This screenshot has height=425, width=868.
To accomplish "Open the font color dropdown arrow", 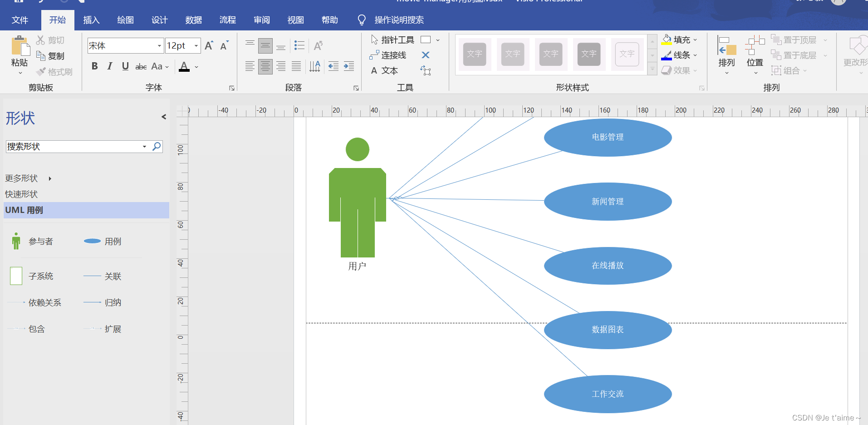I will coord(196,67).
